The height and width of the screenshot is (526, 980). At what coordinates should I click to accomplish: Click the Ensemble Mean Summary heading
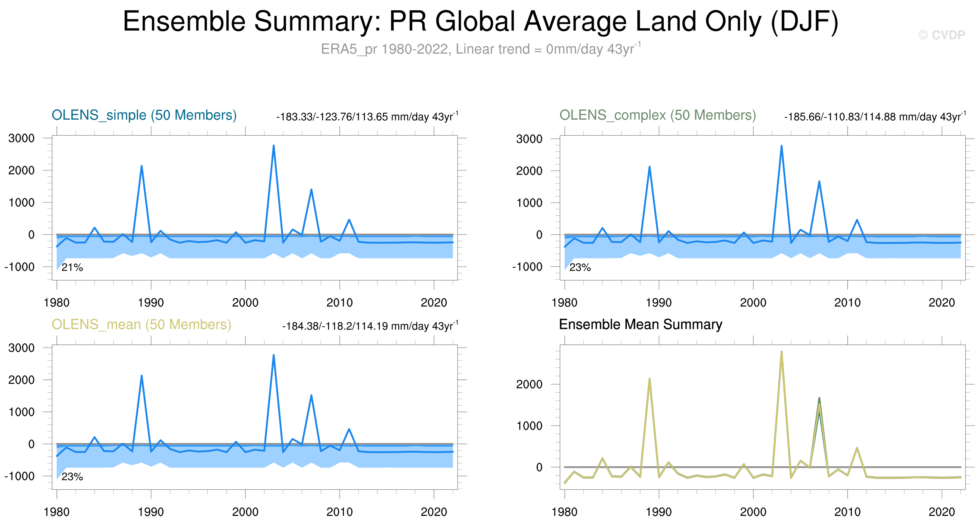(x=640, y=324)
